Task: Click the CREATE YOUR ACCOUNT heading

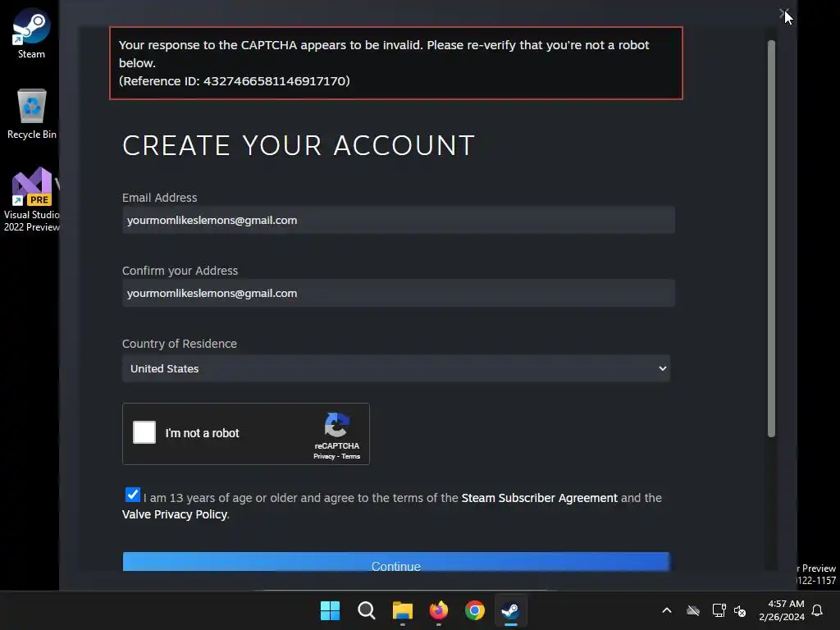Action: 299,145
